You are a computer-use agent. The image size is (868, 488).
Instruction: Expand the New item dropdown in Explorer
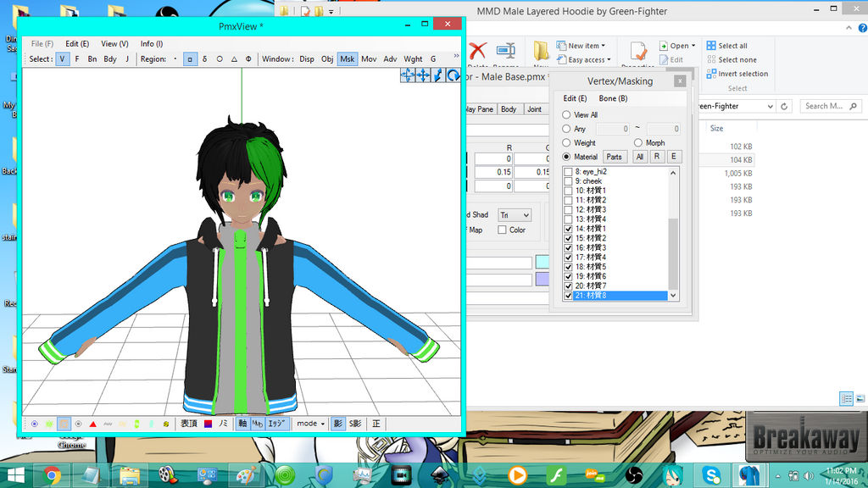coord(581,46)
